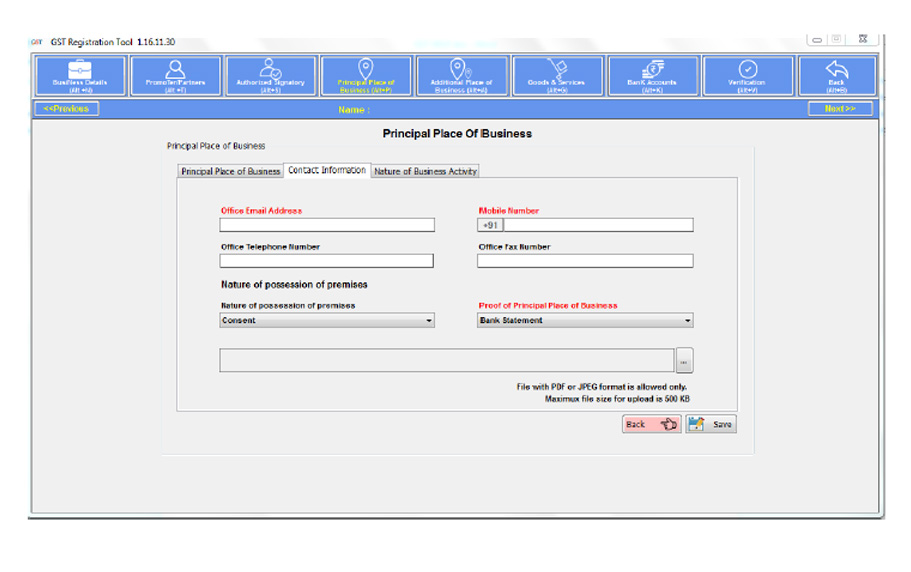Switch to Nature of Business Activity tab

pyautogui.click(x=425, y=171)
